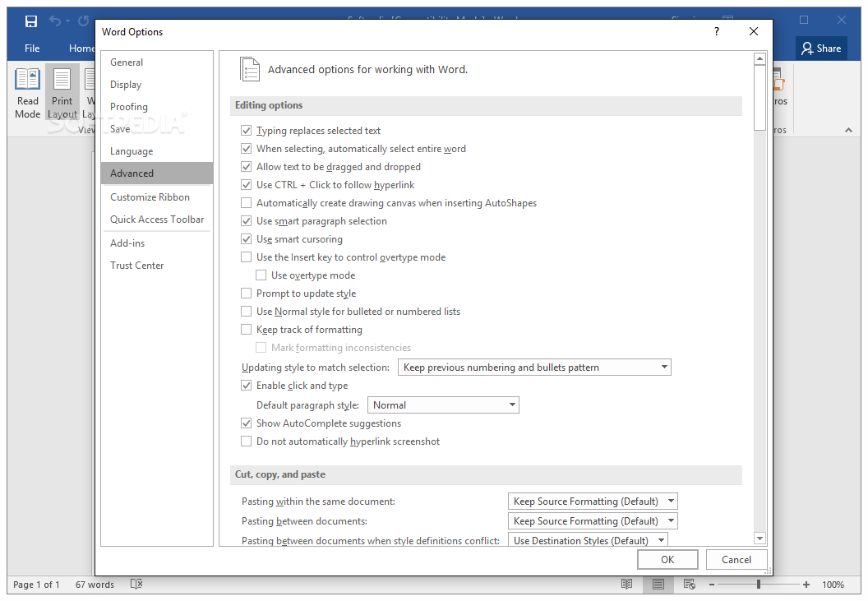Select Print Layout view in ribbon
Screen dimensions: 868x601
62,93
